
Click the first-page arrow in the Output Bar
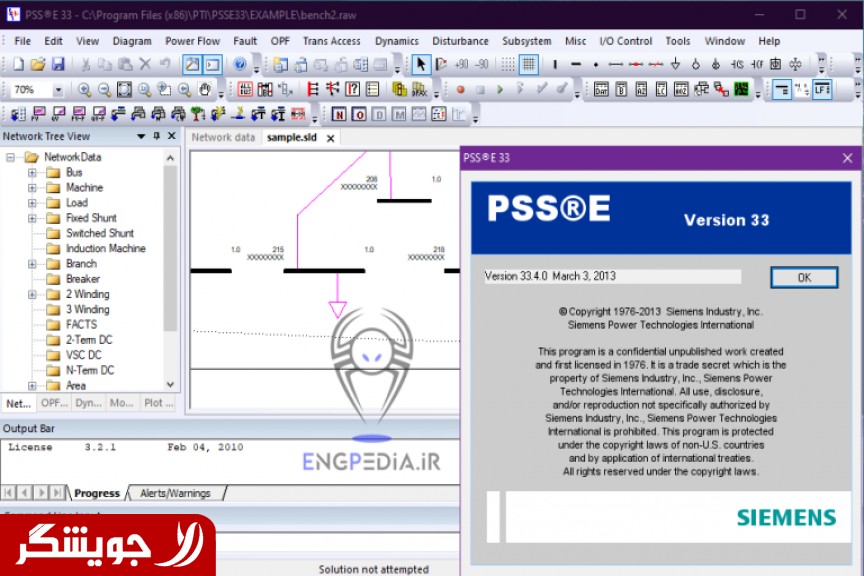point(7,493)
